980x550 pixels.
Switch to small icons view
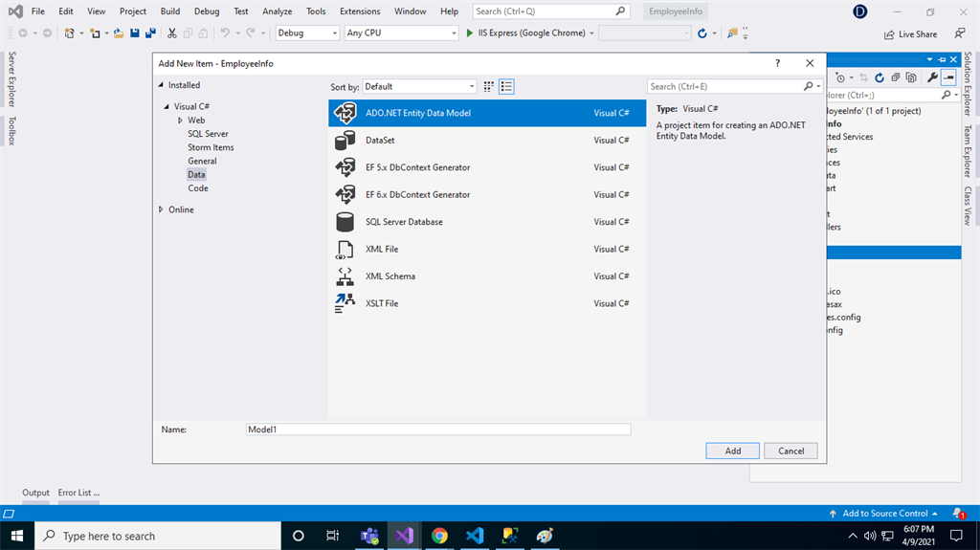click(x=489, y=86)
